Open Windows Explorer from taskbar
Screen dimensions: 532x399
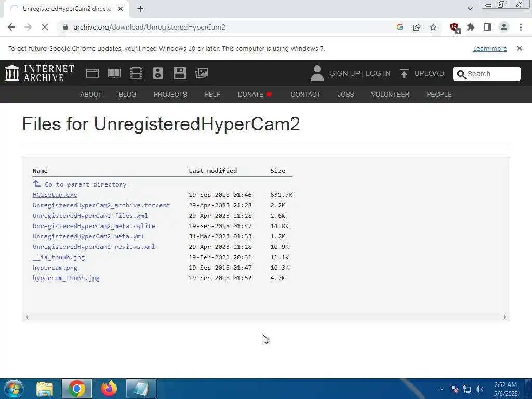click(45, 389)
